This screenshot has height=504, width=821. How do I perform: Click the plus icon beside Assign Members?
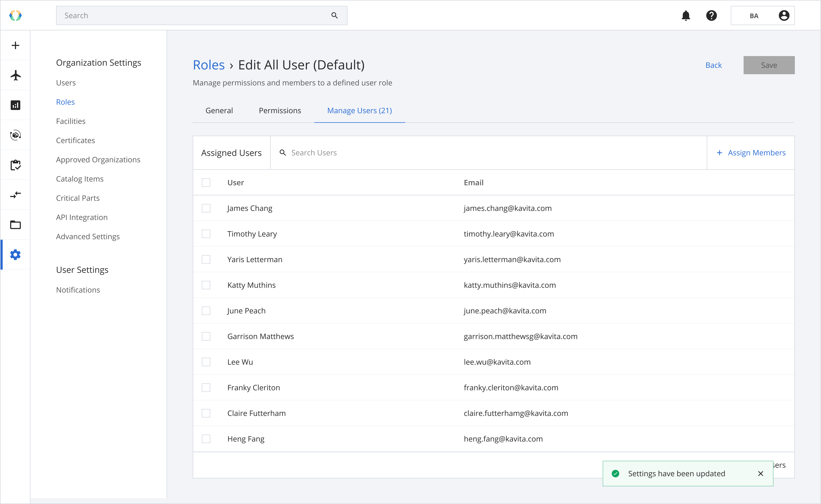point(719,153)
